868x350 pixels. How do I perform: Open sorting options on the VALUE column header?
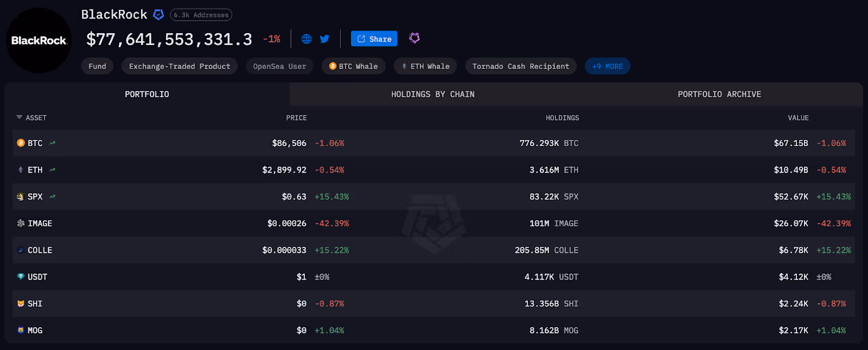coord(799,117)
